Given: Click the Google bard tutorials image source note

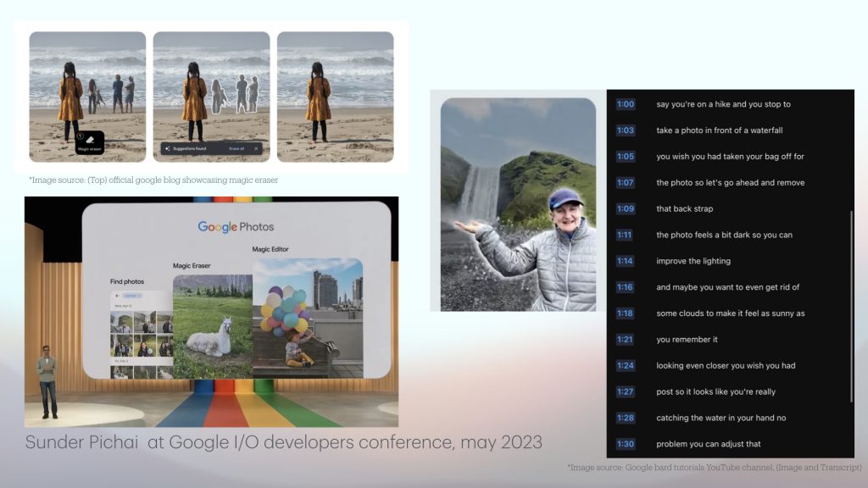Looking at the screenshot, I should click(714, 468).
